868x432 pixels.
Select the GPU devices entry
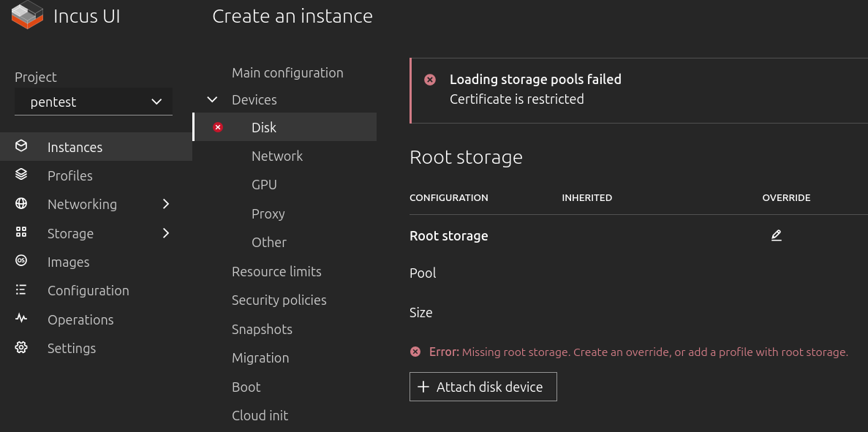click(x=264, y=184)
